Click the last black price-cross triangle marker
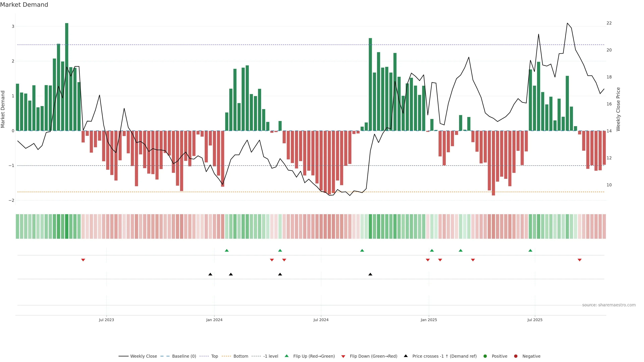This screenshot has width=644, height=362. point(370,274)
